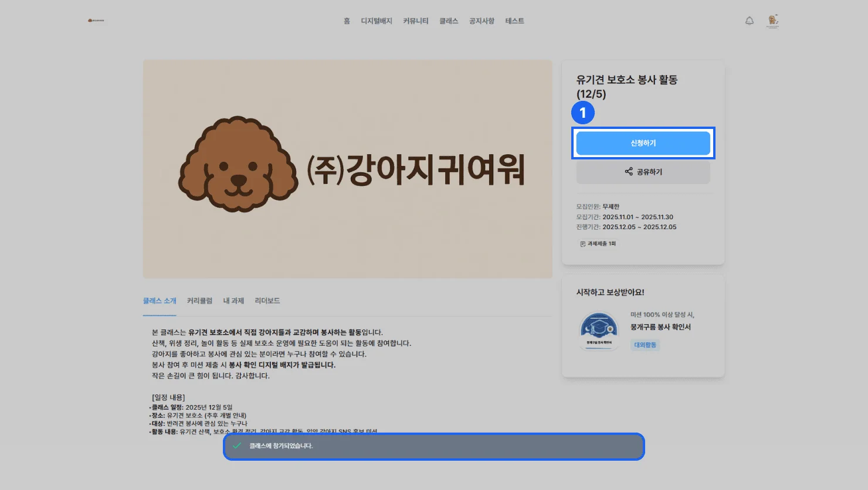The height and width of the screenshot is (490, 868).
Task: Click the 뭉개구름 봉사 확인서 badge image
Action: point(599,331)
